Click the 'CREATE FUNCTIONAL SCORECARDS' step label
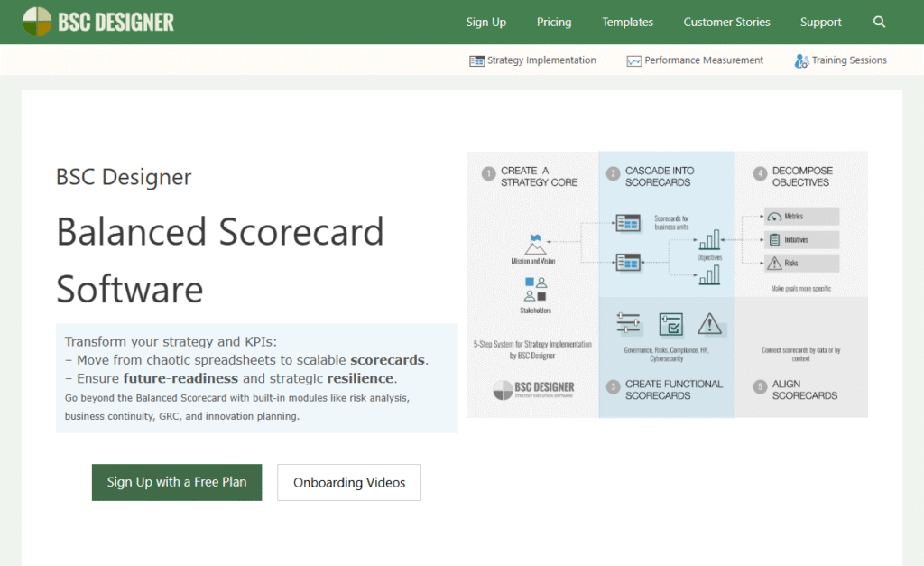924x566 pixels. coord(673,390)
